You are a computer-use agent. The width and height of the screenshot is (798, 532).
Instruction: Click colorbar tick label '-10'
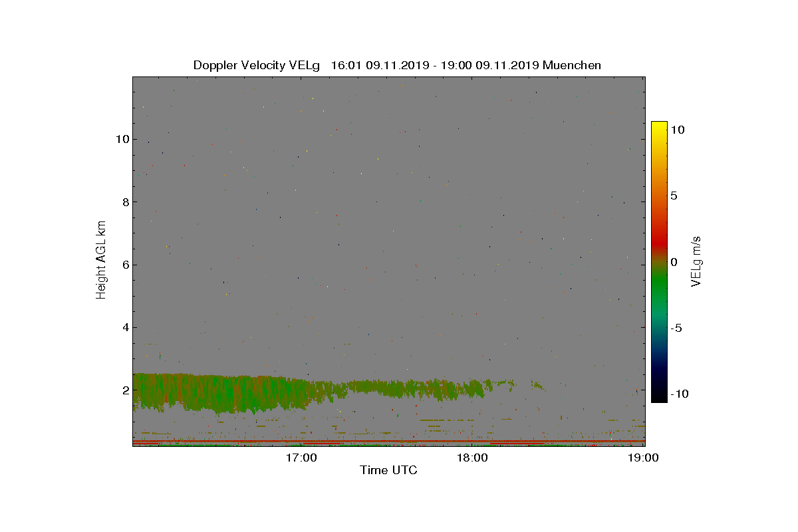click(679, 394)
